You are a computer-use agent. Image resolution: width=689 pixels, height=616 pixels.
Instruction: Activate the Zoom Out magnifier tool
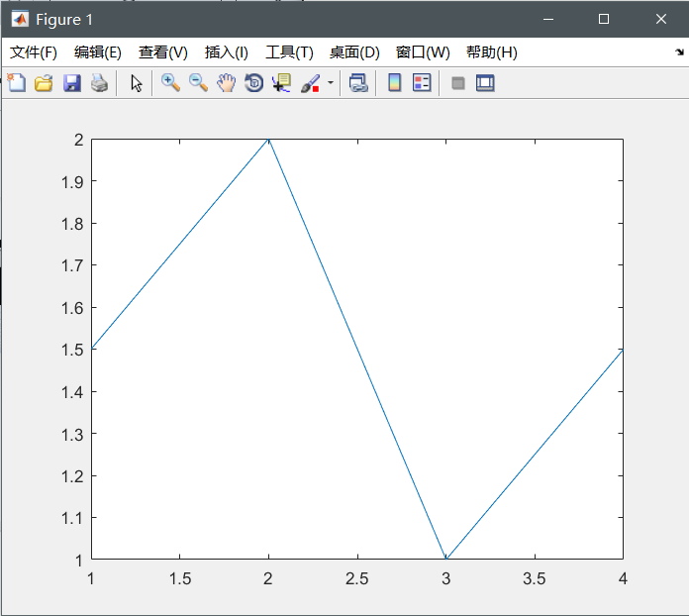[198, 82]
